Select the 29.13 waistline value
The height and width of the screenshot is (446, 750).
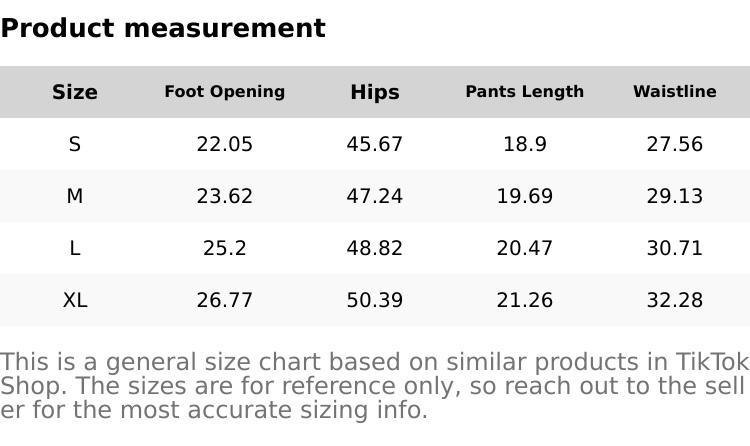(x=675, y=196)
